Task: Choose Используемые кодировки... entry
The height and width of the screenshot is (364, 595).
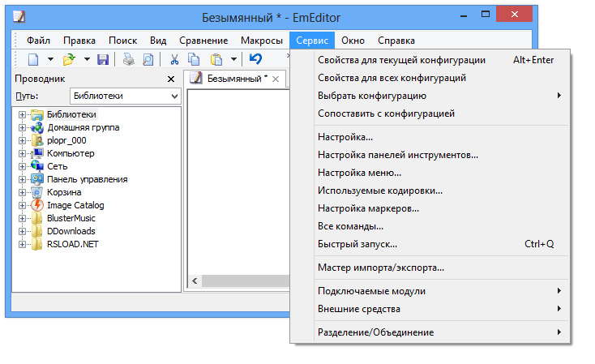Action: tap(430, 191)
